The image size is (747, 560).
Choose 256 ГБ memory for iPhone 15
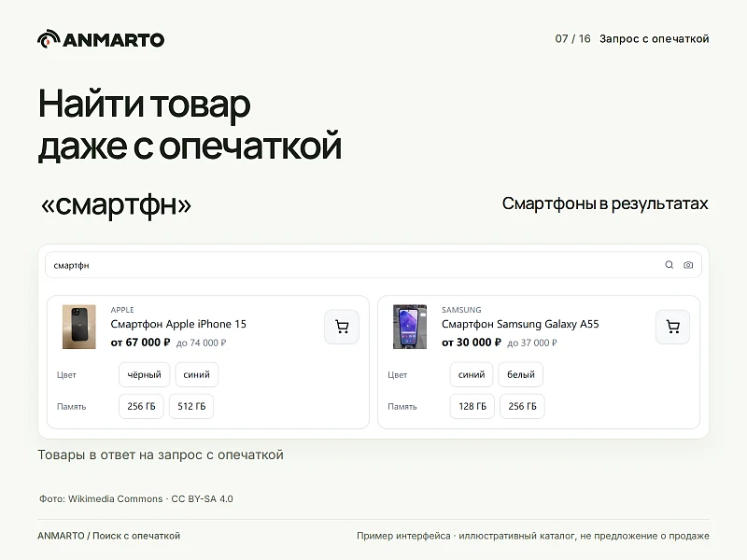click(x=142, y=406)
